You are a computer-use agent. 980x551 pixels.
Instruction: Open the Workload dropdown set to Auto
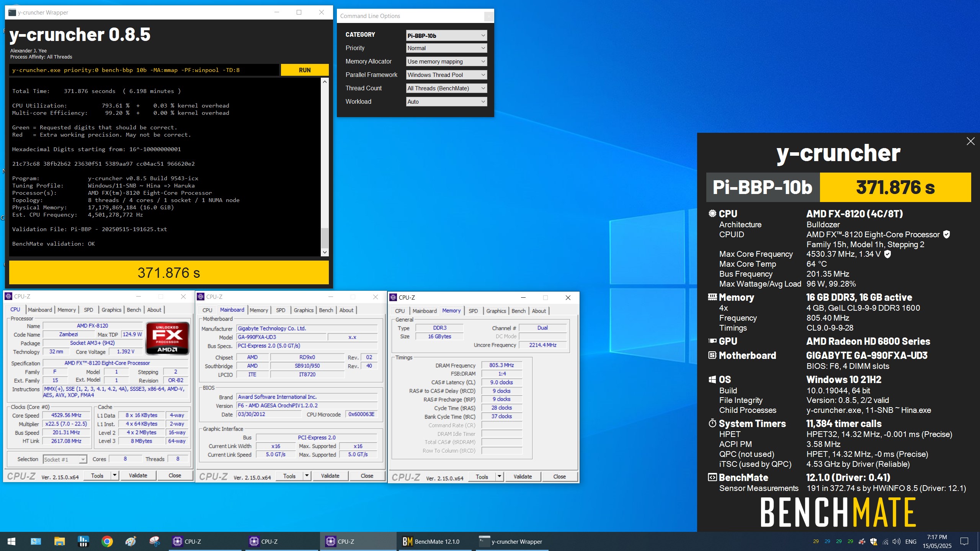coord(446,102)
